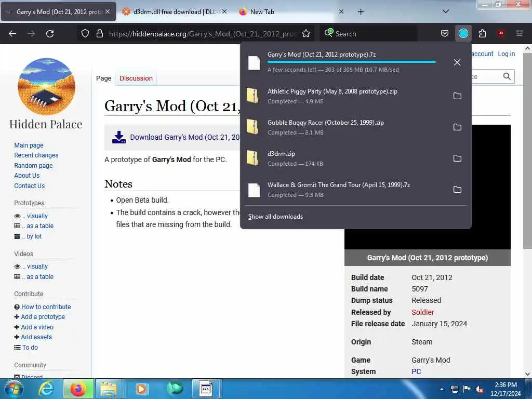532x399 pixels.
Task: Click Add assets link
Action: pyautogui.click(x=36, y=337)
